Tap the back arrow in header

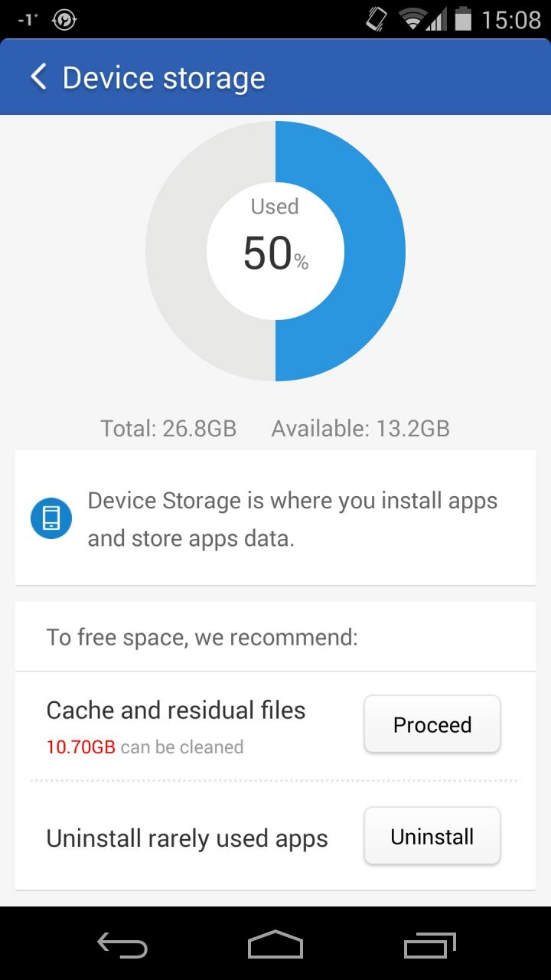pyautogui.click(x=38, y=77)
